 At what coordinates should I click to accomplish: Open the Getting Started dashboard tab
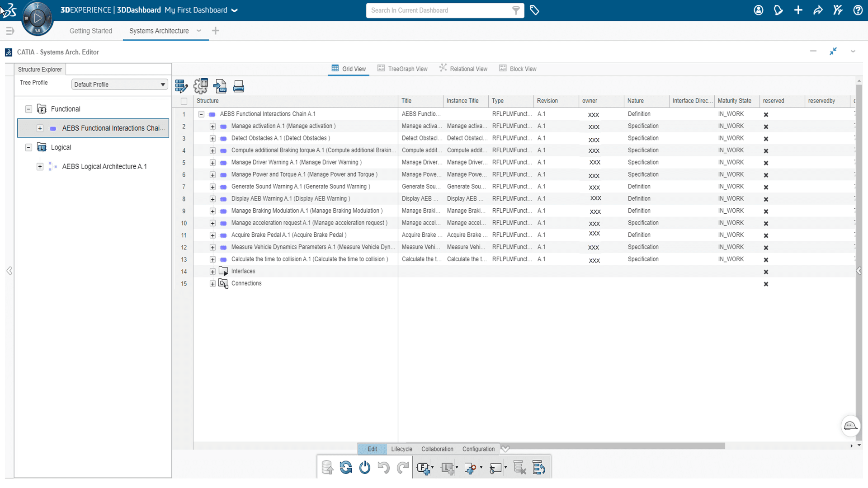91,31
